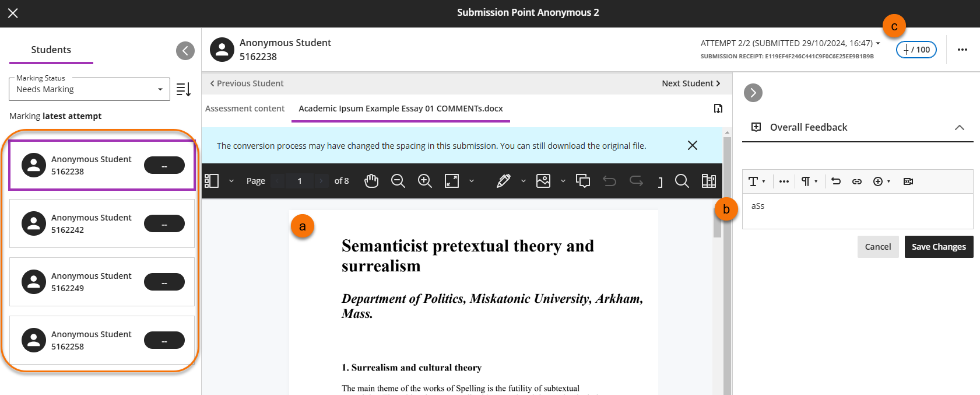Go to Next Student
Image resolution: width=980 pixels, height=395 pixels.
tap(691, 83)
